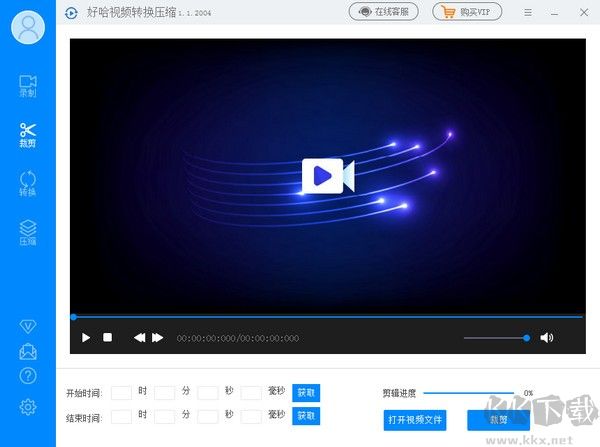Screen dimensions: 600x447
Task: Fast forward the video
Action: (x=157, y=338)
